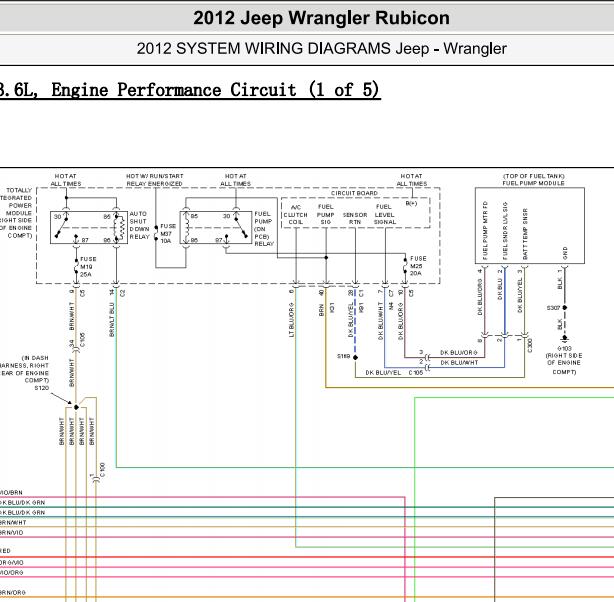
Task: Select the "FUSE M19 25A" label
Action: [x=88, y=267]
